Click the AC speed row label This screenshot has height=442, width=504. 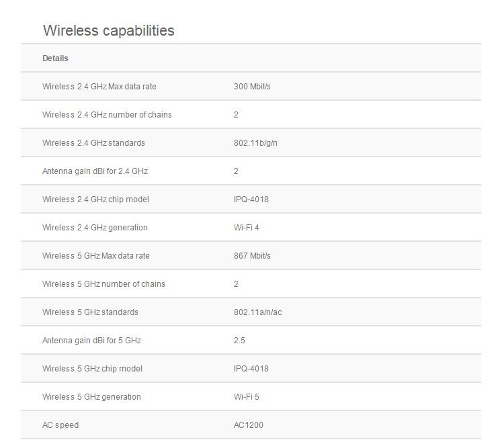pyautogui.click(x=60, y=425)
